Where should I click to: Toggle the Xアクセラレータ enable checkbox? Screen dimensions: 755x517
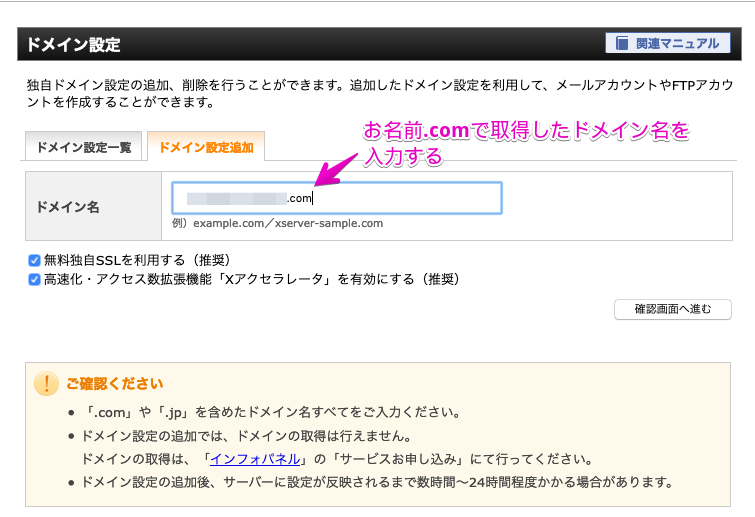(34, 279)
